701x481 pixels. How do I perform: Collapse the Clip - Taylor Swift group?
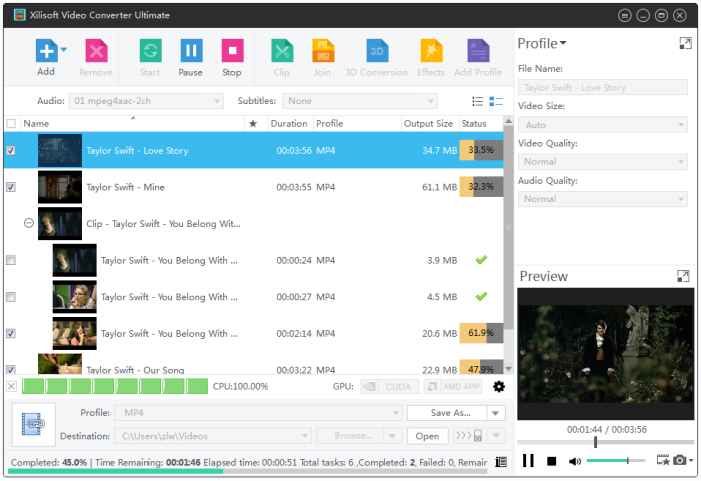pyautogui.click(x=29, y=223)
